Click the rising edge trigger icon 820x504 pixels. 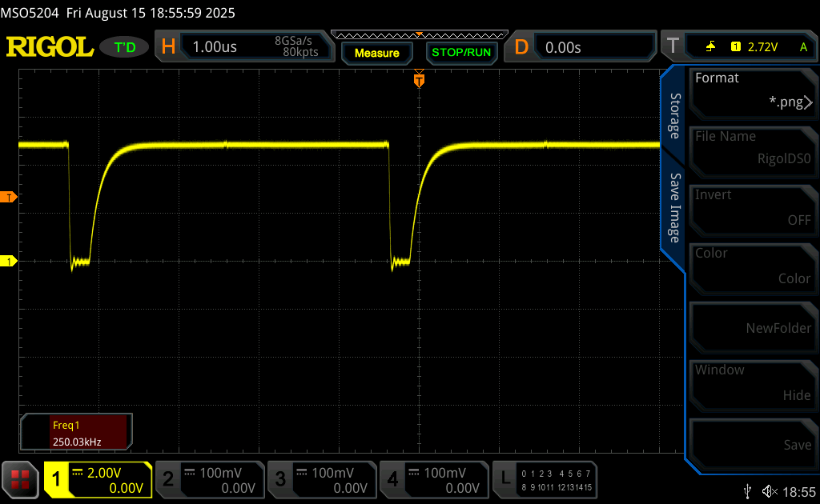tap(710, 47)
